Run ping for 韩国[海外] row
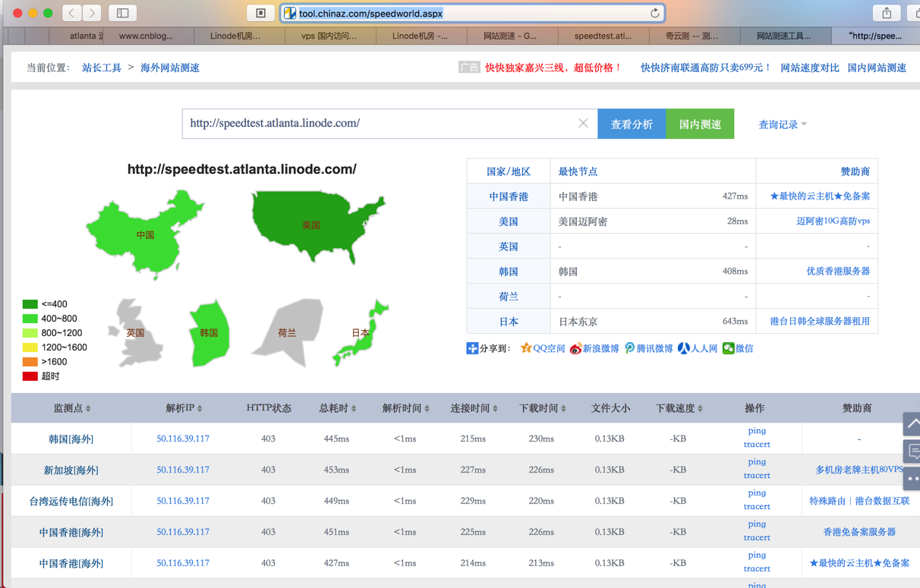Viewport: 920px width, 588px height. (x=757, y=431)
